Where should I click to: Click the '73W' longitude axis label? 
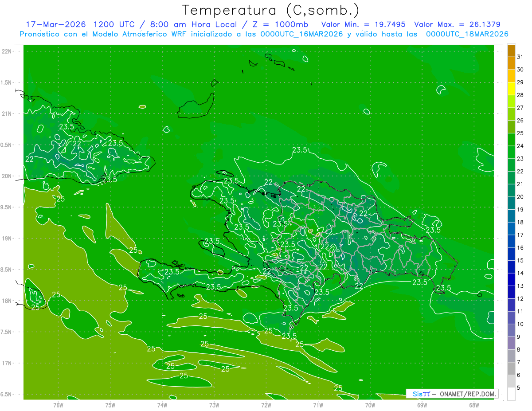214,405
